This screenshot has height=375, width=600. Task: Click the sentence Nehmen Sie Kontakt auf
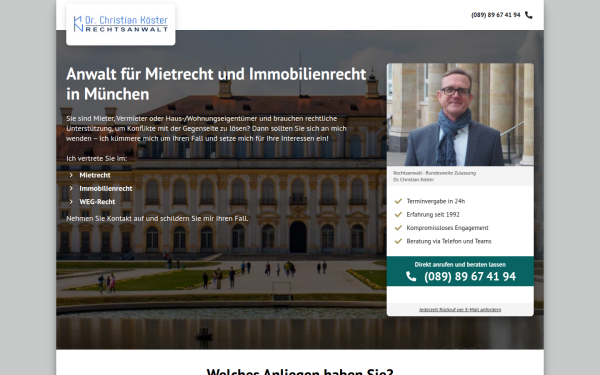[x=157, y=218]
